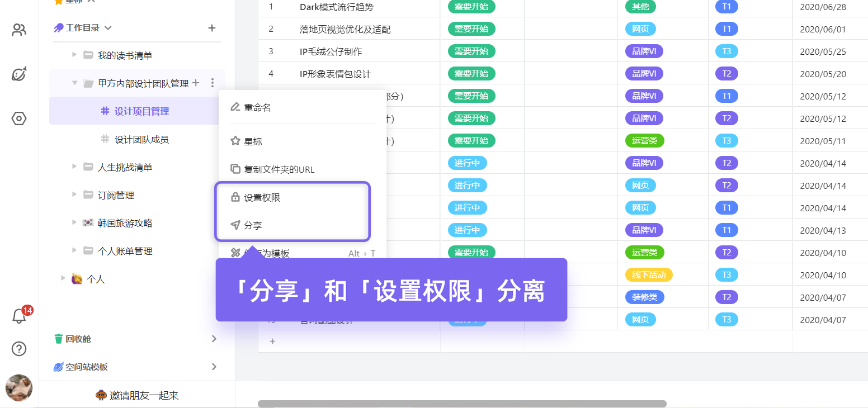Click 网页 tag in 落地页视觉优化及适配 row
This screenshot has width=868, height=408.
640,29
